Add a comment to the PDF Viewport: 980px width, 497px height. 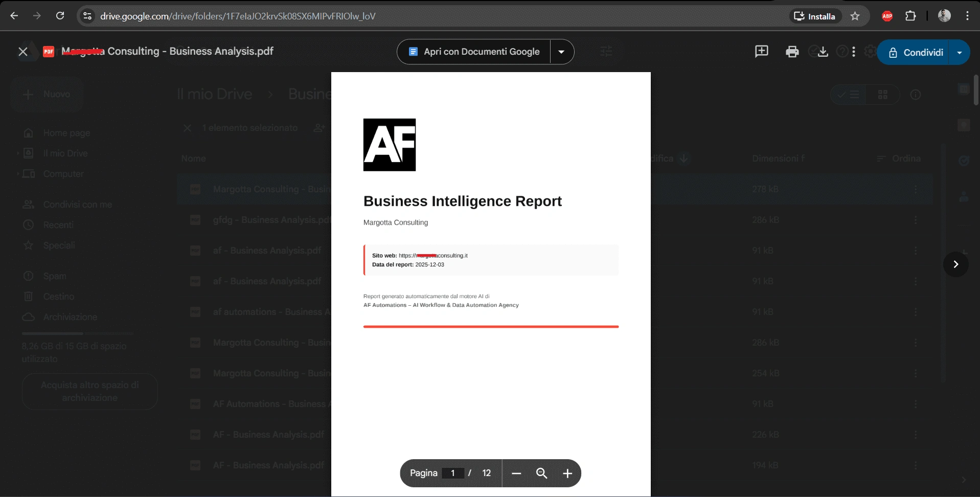pos(761,52)
